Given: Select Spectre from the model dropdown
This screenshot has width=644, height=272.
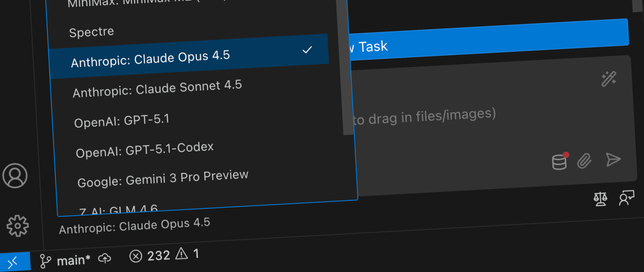Looking at the screenshot, I should 91,31.
